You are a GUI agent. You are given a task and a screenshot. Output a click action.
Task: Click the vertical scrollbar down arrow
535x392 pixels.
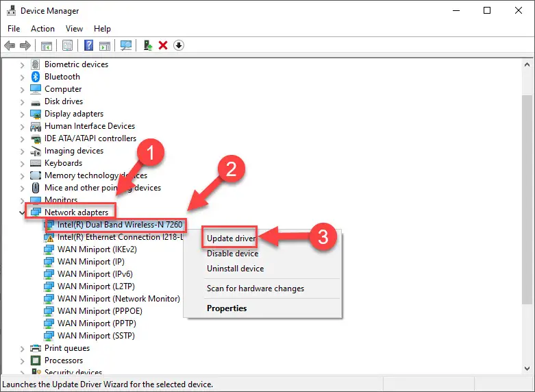click(x=527, y=369)
